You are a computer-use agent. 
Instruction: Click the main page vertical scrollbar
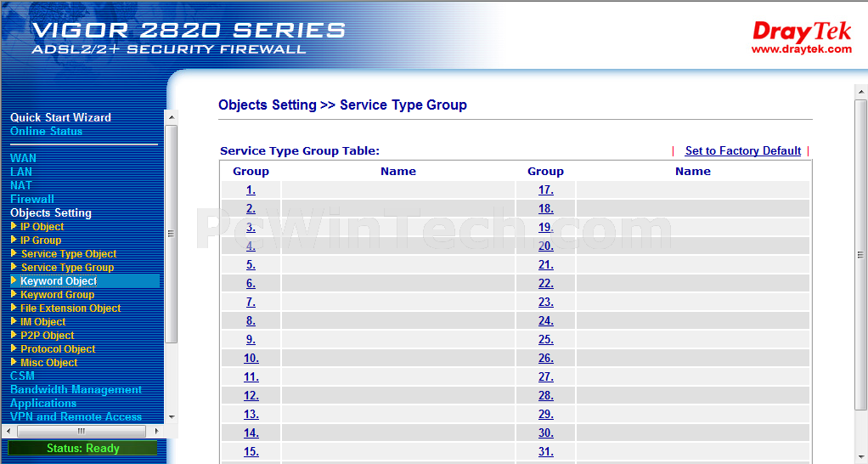coord(861,255)
